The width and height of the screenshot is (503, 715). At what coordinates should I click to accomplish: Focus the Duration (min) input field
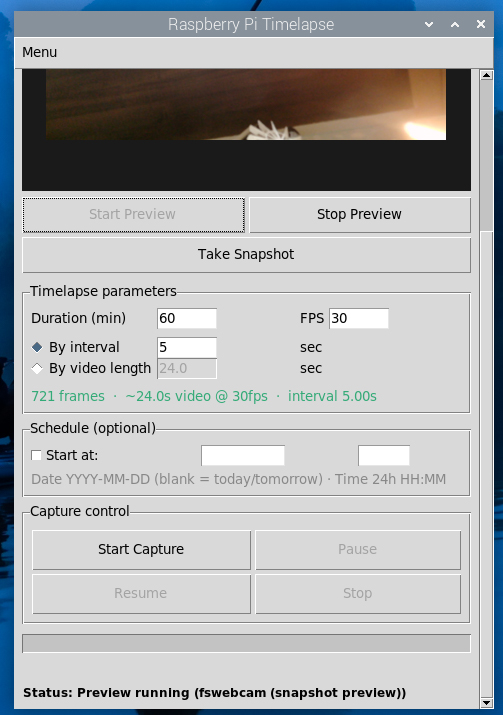(187, 318)
